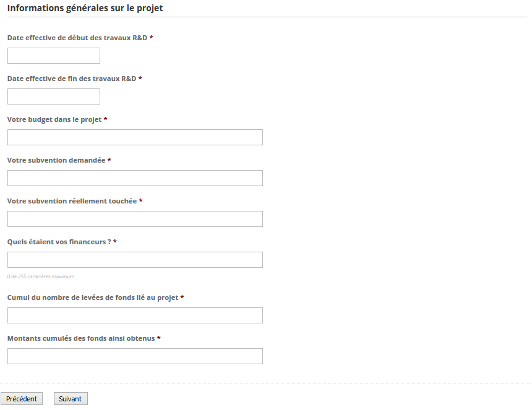Image resolution: width=532 pixels, height=410 pixels.
Task: Focus the R&D end date input box
Action: tap(54, 96)
